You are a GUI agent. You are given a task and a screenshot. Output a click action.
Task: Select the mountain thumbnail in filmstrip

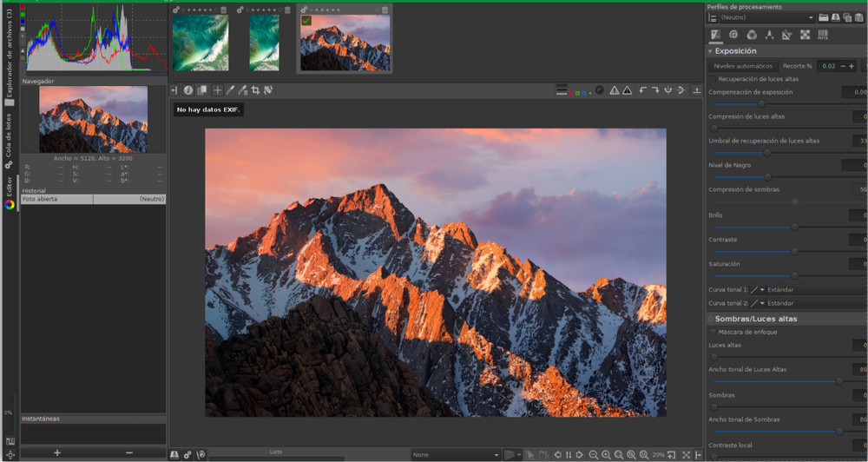tap(345, 43)
